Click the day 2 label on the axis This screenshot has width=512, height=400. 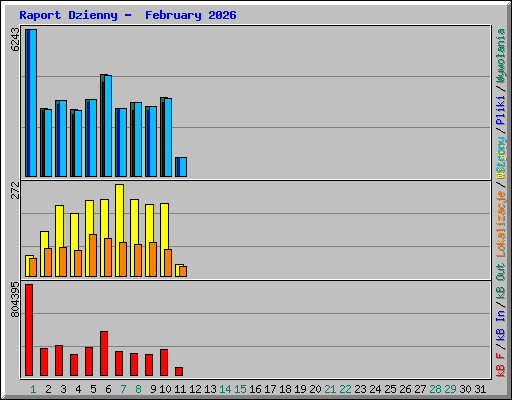coord(48,389)
